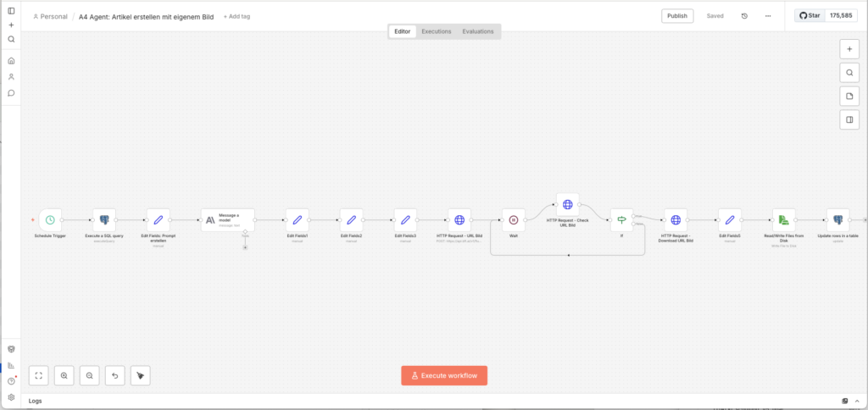
Task: Toggle the side panel button on canvas
Action: coord(849,120)
